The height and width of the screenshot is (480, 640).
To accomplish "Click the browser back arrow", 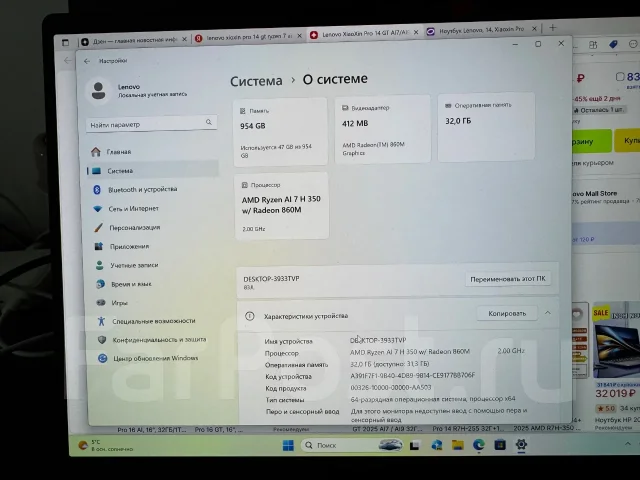I will pyautogui.click(x=67, y=61).
